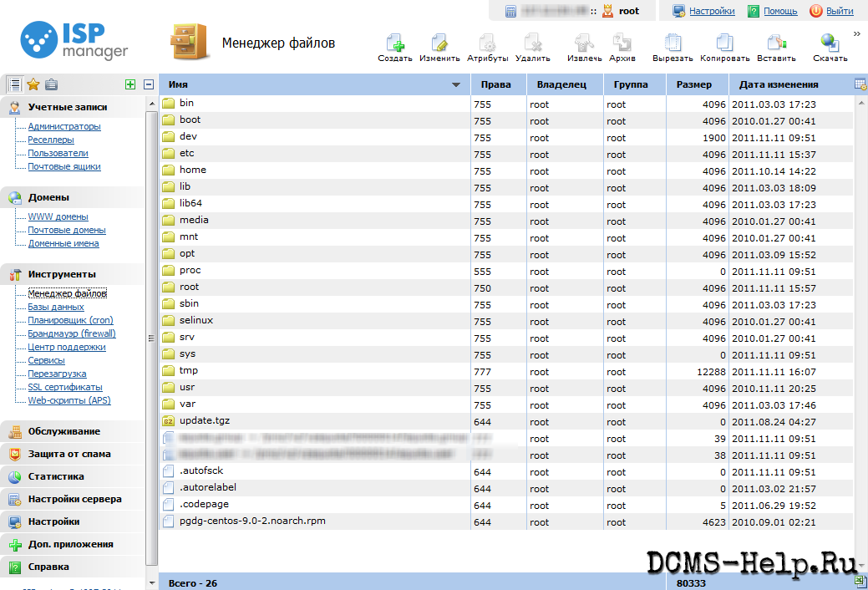
Task: Click the Скачать download globe icon
Action: click(x=830, y=43)
